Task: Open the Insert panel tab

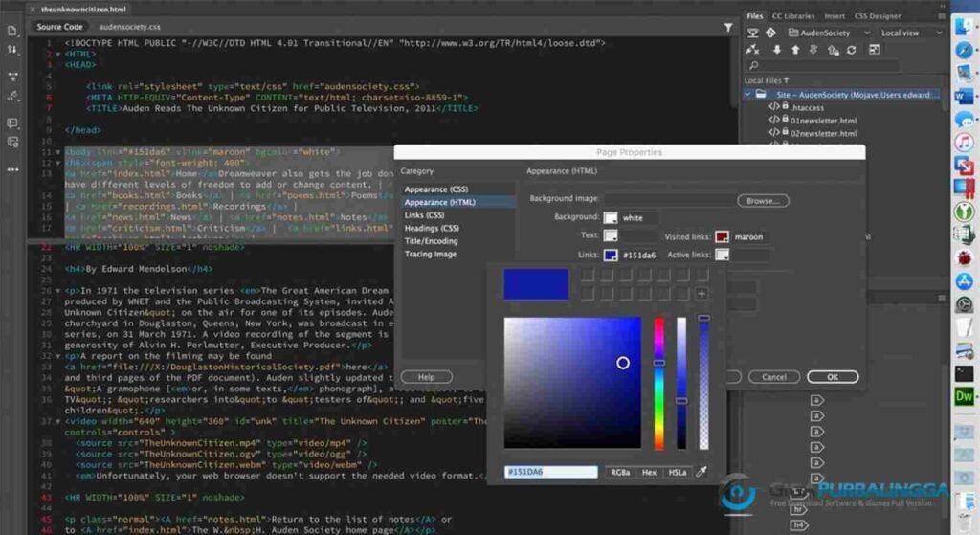Action: [x=835, y=16]
